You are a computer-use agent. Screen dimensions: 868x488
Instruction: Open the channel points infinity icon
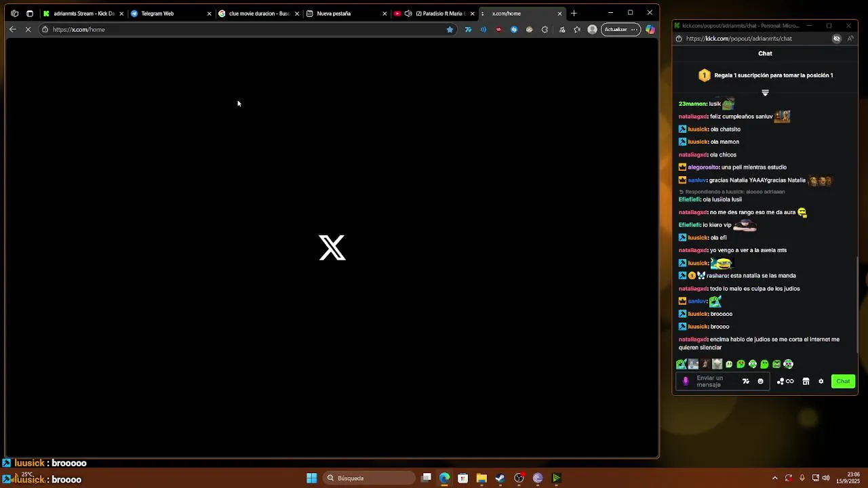[785, 382]
